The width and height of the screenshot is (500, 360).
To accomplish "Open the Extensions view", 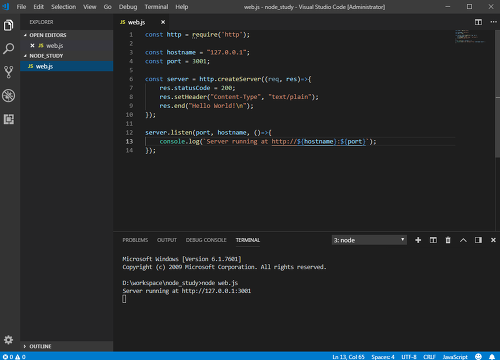I will click(x=9, y=119).
